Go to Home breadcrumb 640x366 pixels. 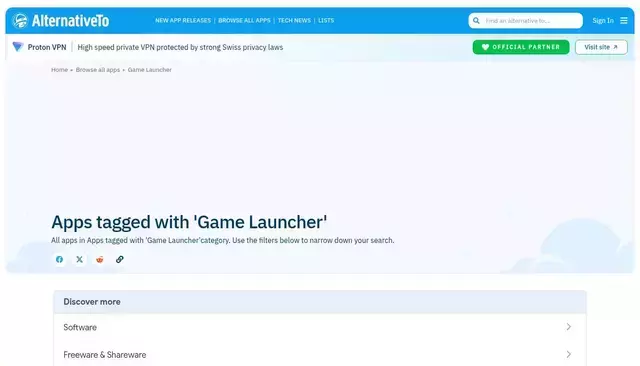(x=60, y=70)
